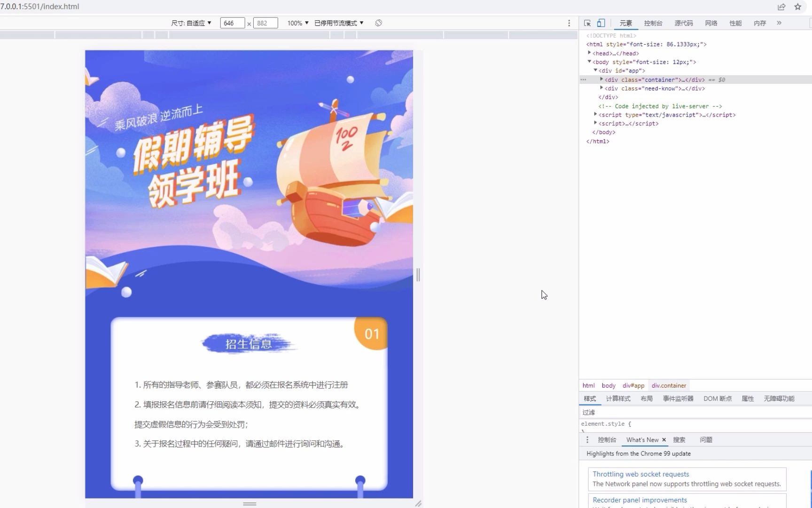This screenshot has height=508, width=812.
Task: Switch to the 控制台 top tab
Action: point(653,23)
